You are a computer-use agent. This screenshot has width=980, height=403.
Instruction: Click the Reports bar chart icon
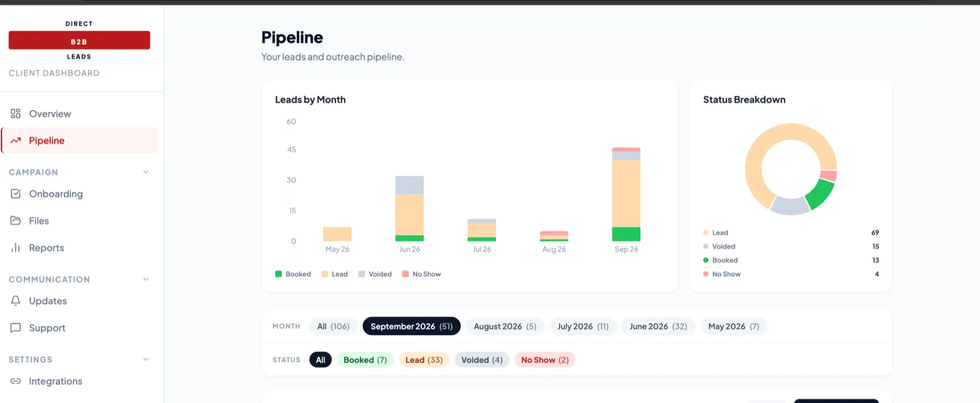(x=16, y=247)
